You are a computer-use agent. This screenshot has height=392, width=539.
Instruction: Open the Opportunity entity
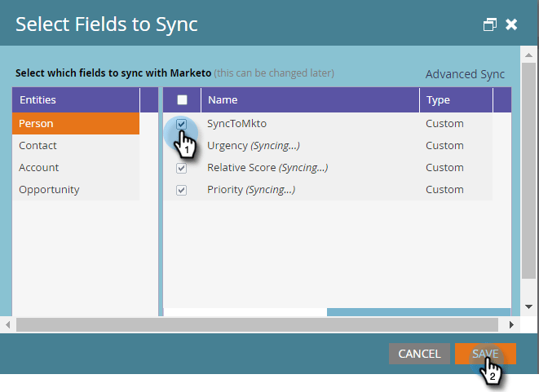76,190
